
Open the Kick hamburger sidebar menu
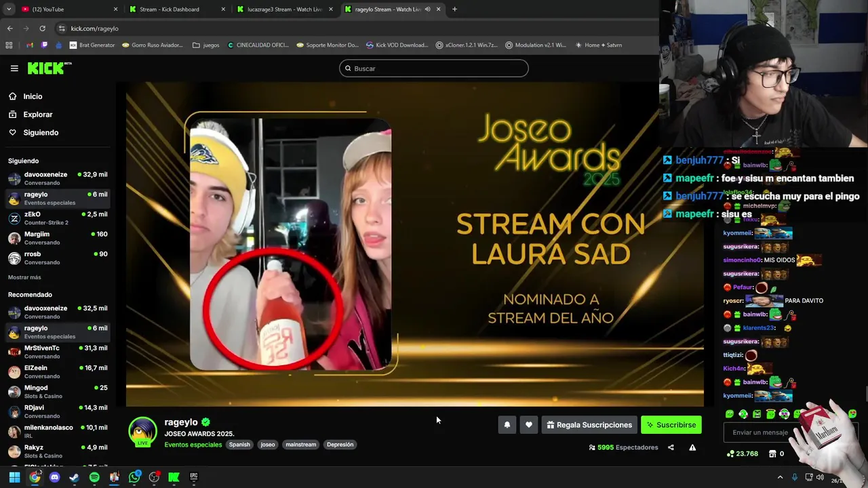14,68
